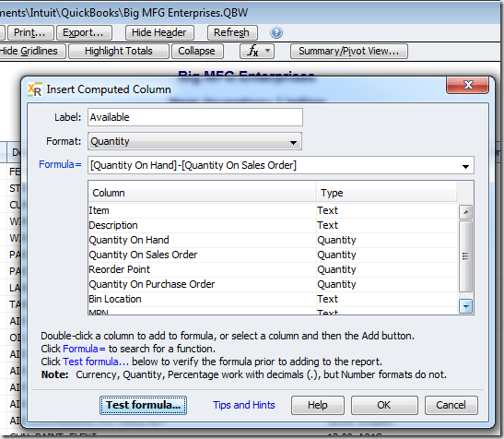Click into the Label input field
This screenshot has height=439, width=504.
click(x=195, y=117)
